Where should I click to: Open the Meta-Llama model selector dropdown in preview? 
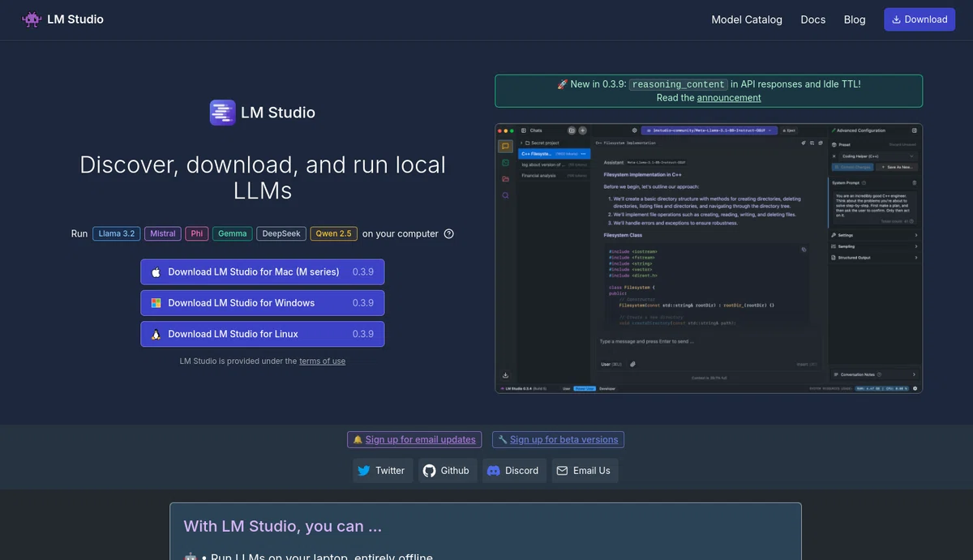point(709,130)
